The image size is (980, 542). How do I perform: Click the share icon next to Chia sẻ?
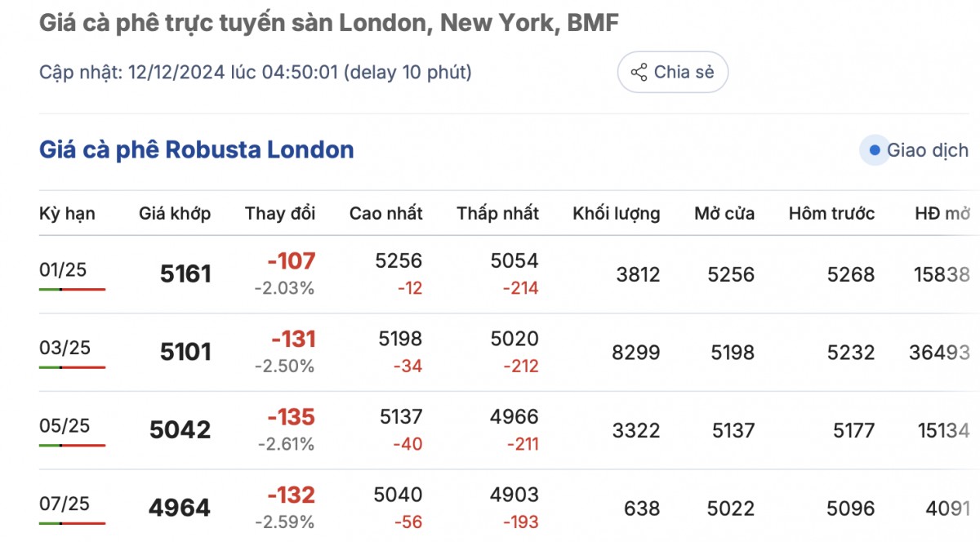[639, 72]
